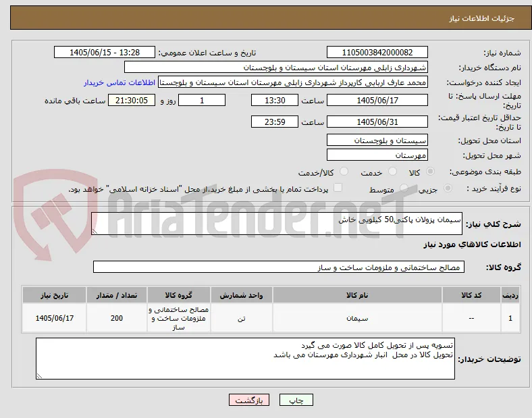Click the بازگشت (back) button
532x418 pixels.
click(x=249, y=400)
